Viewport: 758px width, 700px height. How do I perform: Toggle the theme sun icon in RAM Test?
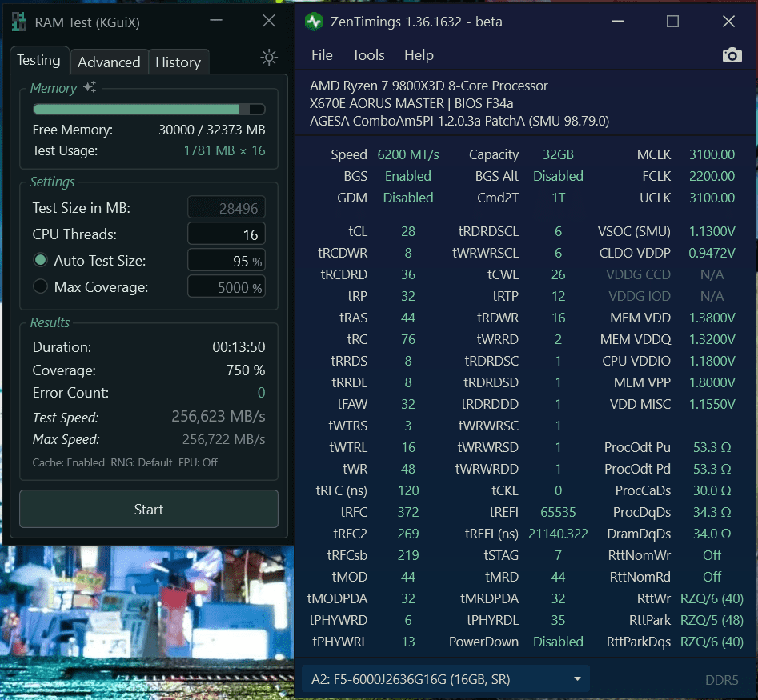[x=269, y=58]
